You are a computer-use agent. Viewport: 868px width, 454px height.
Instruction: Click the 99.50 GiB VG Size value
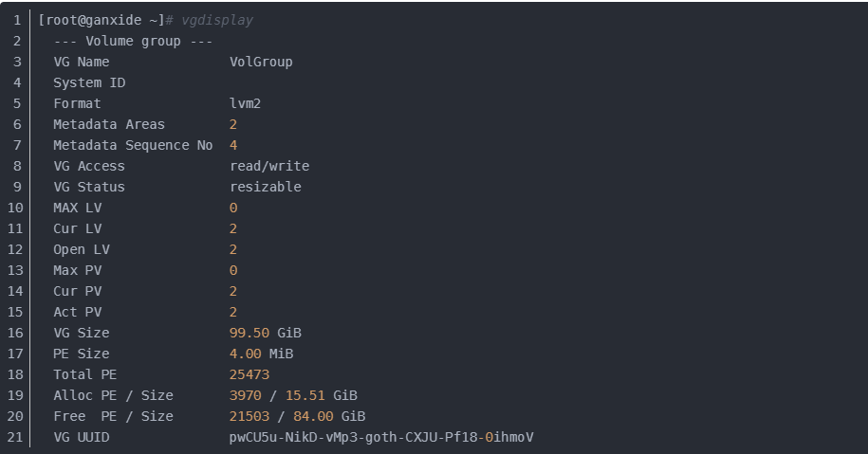(266, 333)
